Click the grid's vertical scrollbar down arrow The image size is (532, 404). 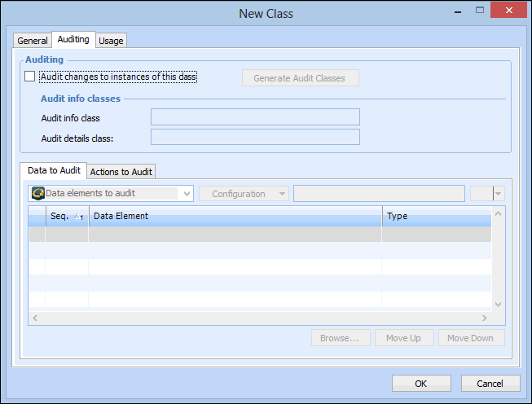pos(499,304)
